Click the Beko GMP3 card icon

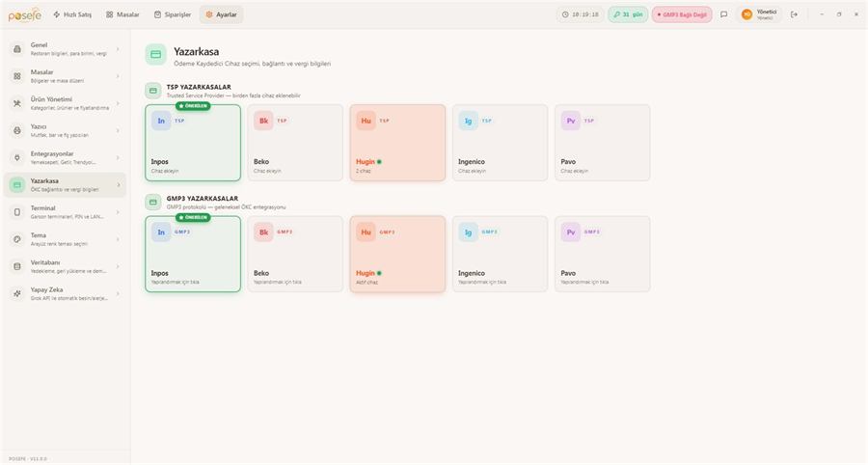tap(263, 232)
